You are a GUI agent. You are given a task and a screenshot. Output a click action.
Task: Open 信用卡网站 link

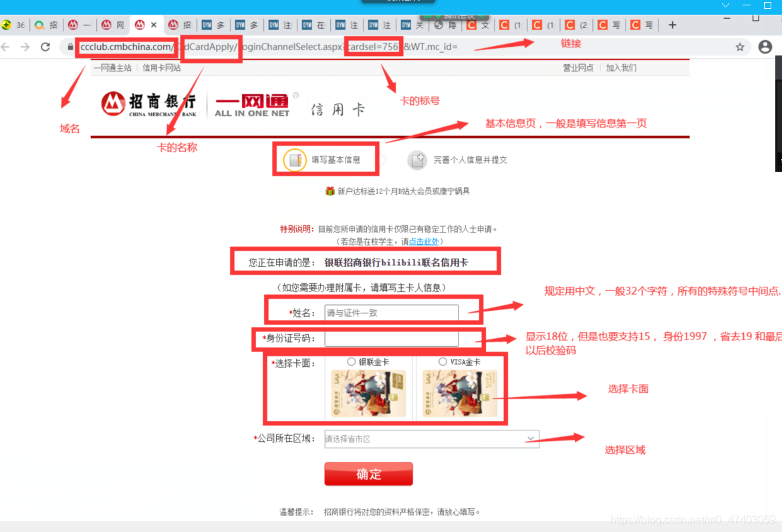click(x=162, y=68)
